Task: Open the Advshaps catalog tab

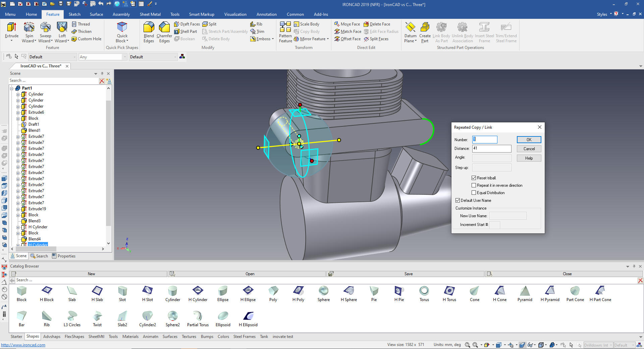Action: coord(52,337)
